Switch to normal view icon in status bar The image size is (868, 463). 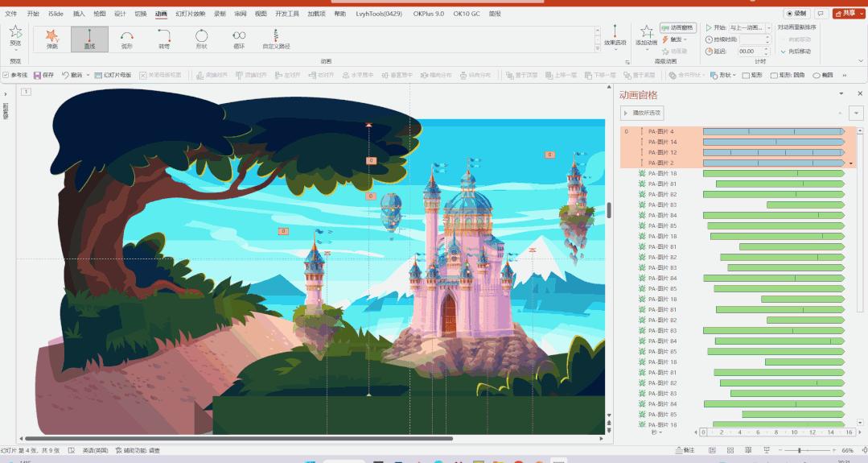pyautogui.click(x=713, y=451)
